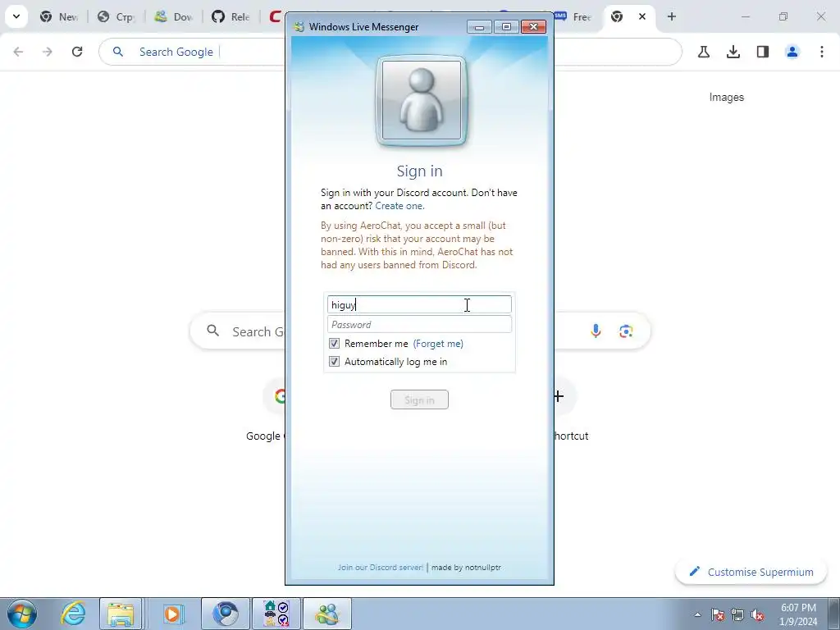Click the user avatar picture
The width and height of the screenshot is (840, 630).
421,100
